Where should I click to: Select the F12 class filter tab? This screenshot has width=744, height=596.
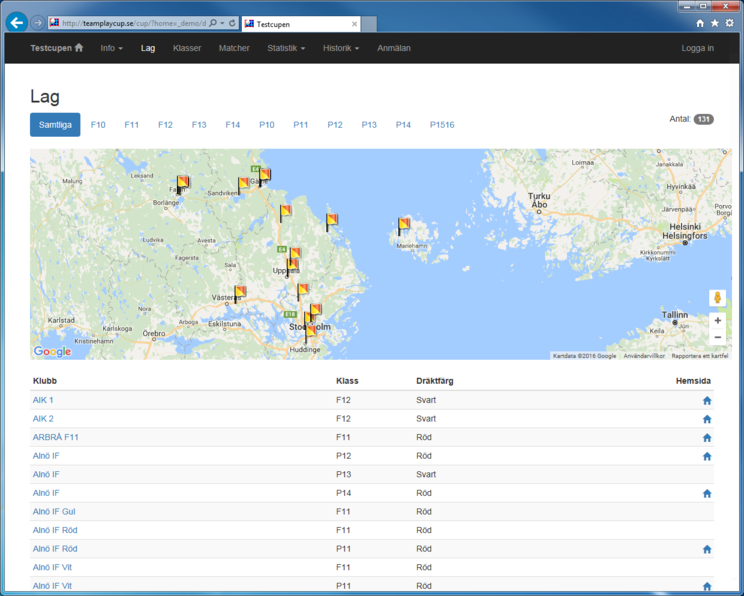pos(165,125)
